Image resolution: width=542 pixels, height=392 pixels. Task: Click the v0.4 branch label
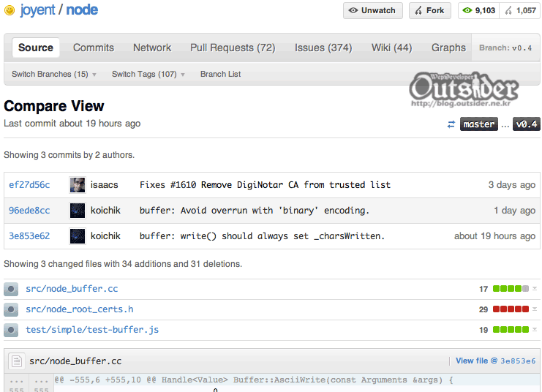(526, 124)
